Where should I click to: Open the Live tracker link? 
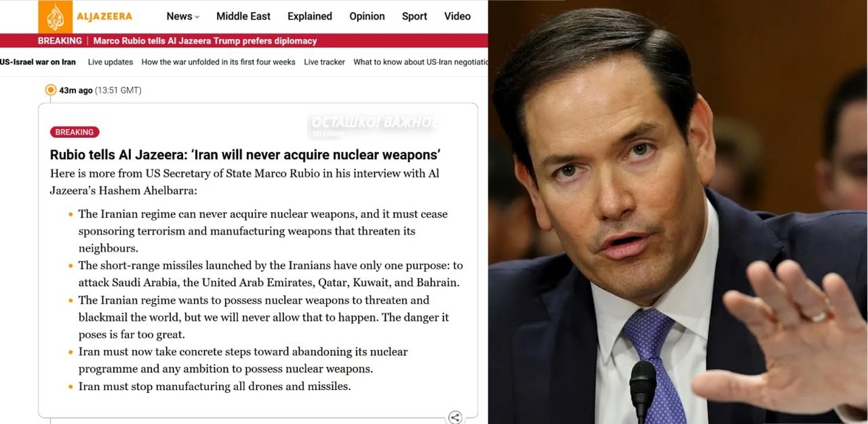tap(325, 62)
